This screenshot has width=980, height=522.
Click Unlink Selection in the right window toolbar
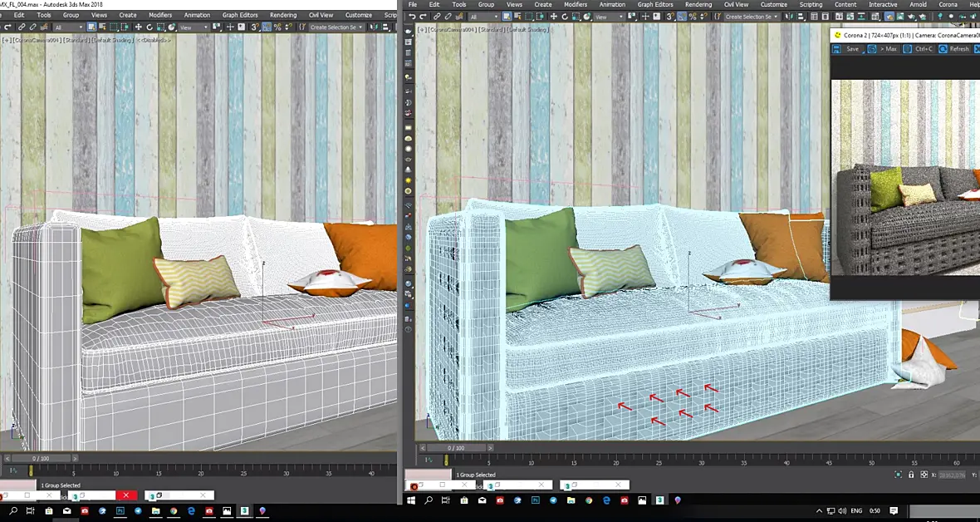448,17
